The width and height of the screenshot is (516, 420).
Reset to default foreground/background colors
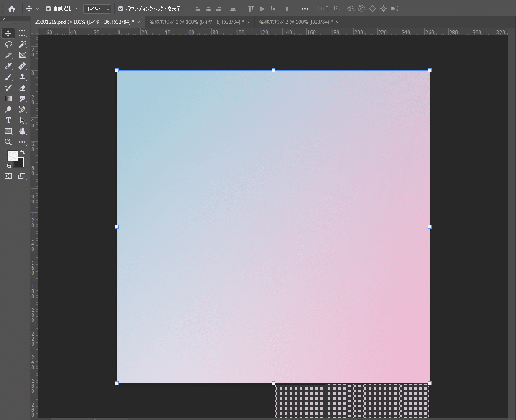pyautogui.click(x=9, y=166)
